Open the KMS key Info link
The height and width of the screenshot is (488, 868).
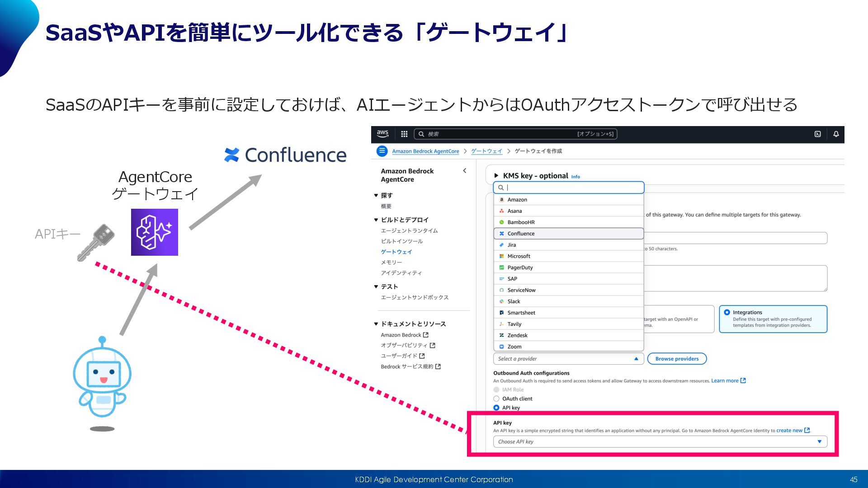click(x=576, y=177)
